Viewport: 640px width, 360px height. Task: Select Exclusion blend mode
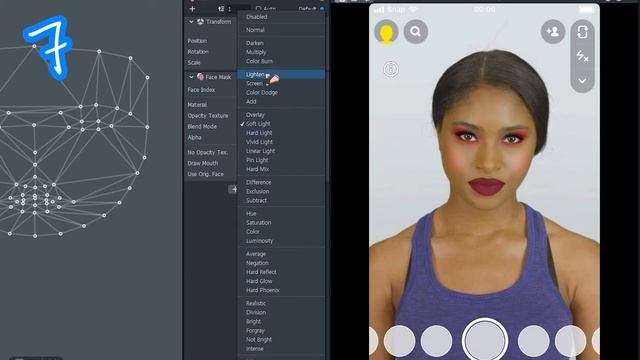tap(258, 191)
